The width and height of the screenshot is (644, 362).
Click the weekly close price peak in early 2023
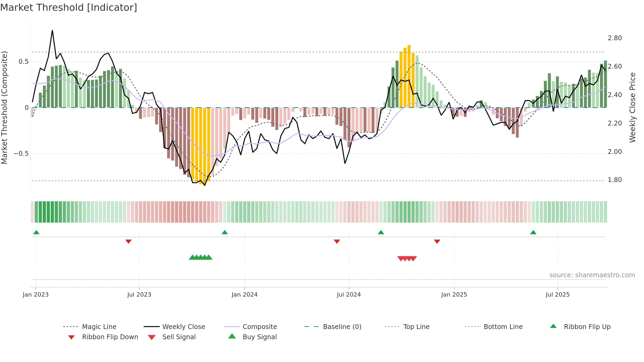pyautogui.click(x=52, y=31)
